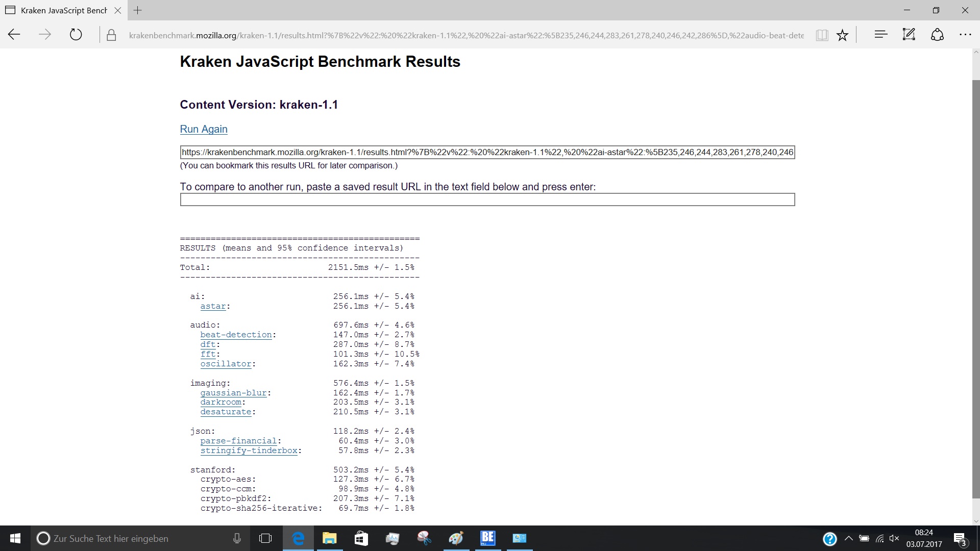
Task: Show hidden system tray icons chevron
Action: [x=848, y=538]
